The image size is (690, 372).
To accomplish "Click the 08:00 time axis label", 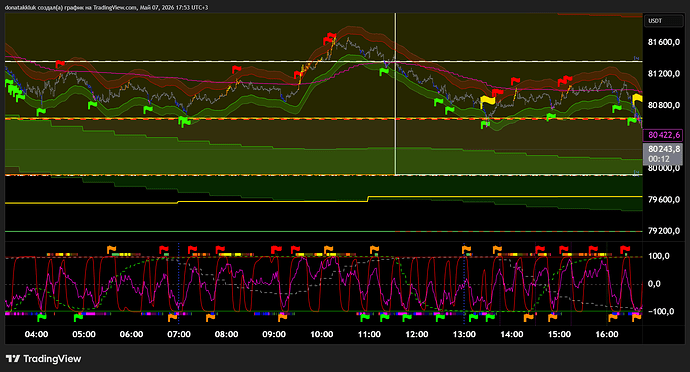I will (227, 334).
